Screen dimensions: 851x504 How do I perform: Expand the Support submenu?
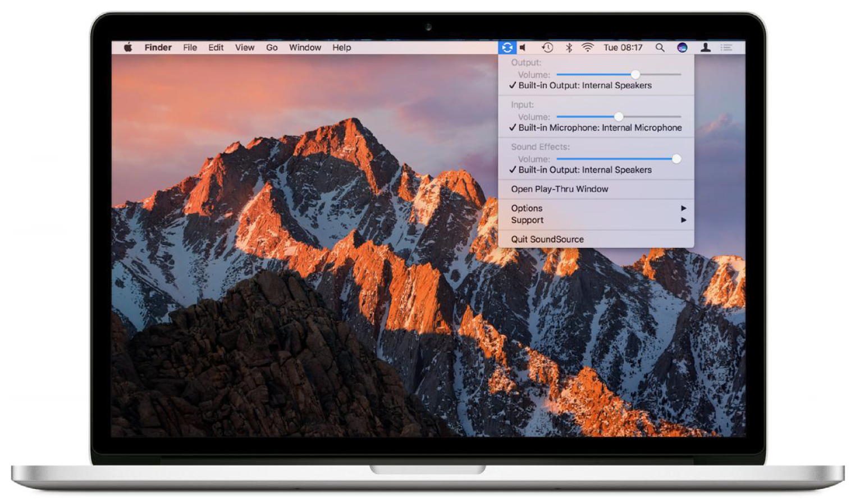click(x=596, y=220)
